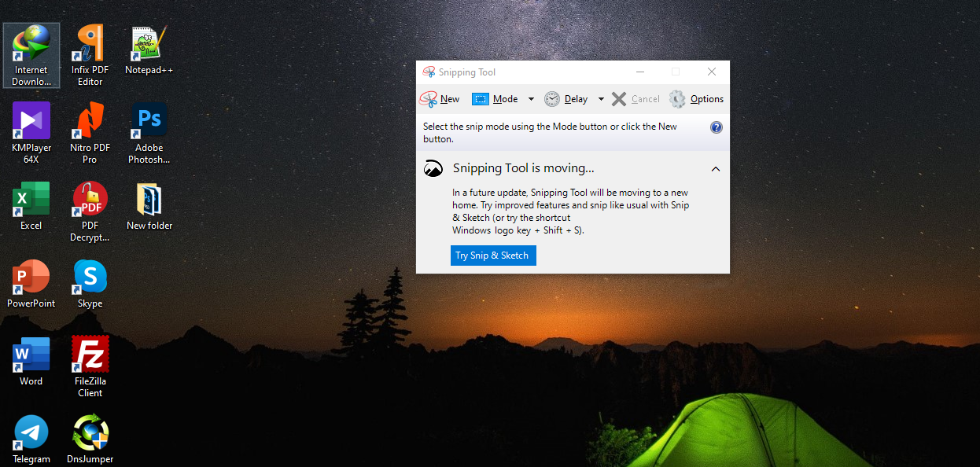Click the 'Snipping Tool is moving...' heading
This screenshot has width=980, height=467.
pyautogui.click(x=523, y=168)
